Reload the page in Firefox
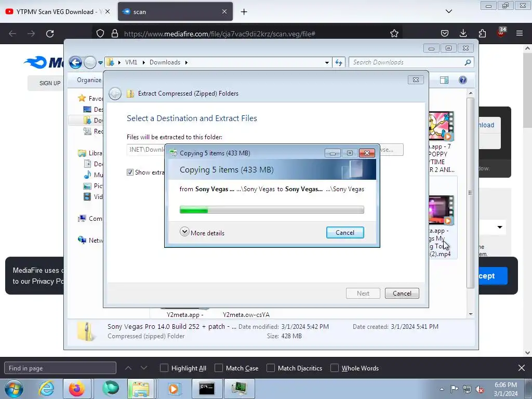Image resolution: width=532 pixels, height=399 pixels. 50,34
